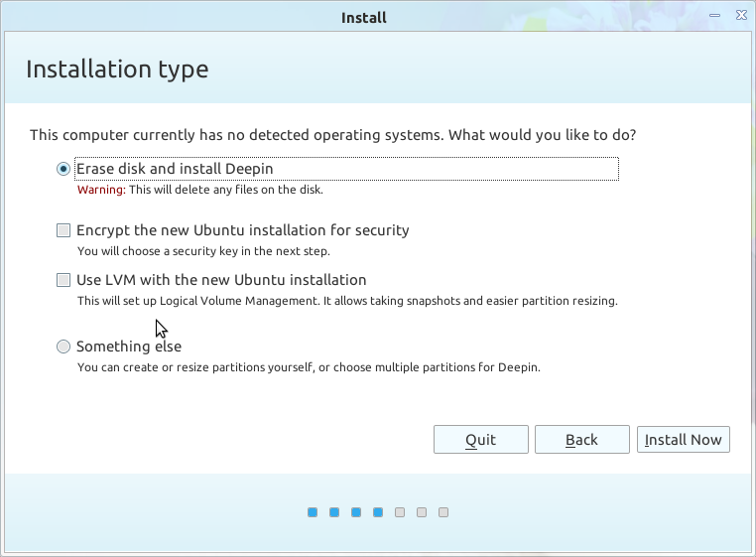Image resolution: width=756 pixels, height=557 pixels.
Task: Enable Encrypt the new Ubuntu installation checkbox
Action: [x=63, y=230]
